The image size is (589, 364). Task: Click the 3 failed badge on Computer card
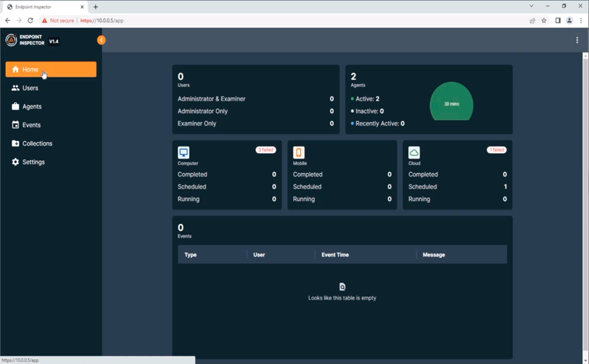point(265,150)
